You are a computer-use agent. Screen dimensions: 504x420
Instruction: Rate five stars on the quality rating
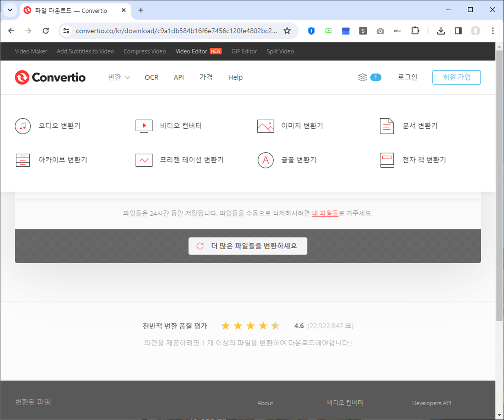pos(275,326)
